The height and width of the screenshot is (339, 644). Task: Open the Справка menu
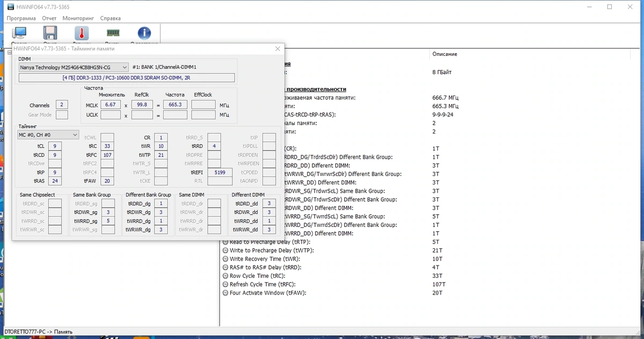(111, 18)
